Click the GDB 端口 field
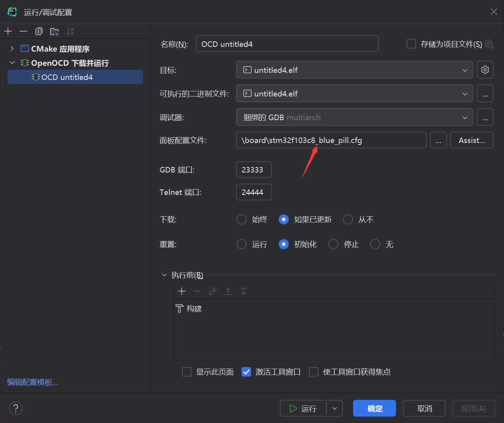The image size is (504, 423). coord(254,170)
